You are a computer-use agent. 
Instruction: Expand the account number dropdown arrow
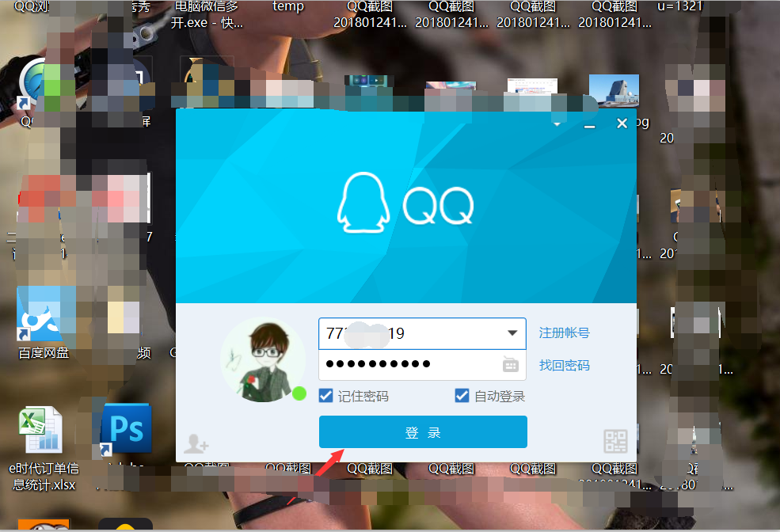click(x=512, y=333)
